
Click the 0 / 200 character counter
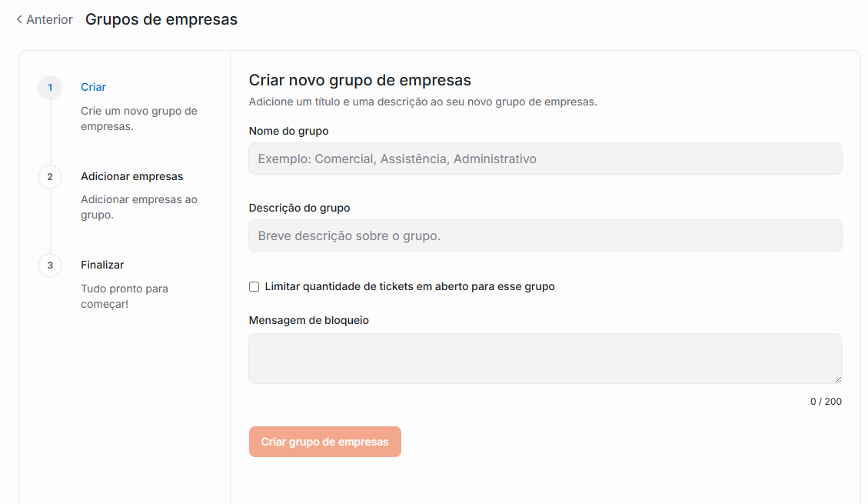[x=826, y=402]
